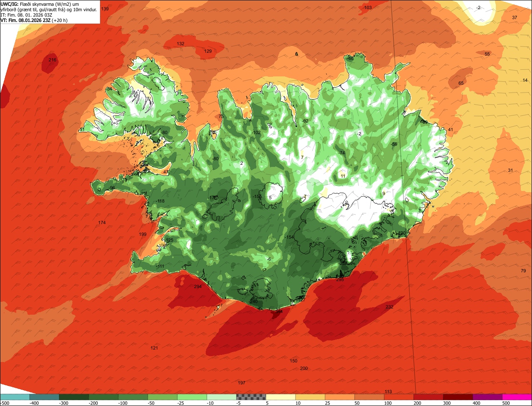Click the map value "199"
Viewport: 532px width, 406px height.
coord(143,234)
